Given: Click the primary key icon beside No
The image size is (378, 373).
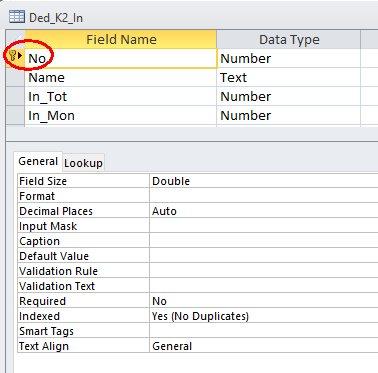Looking at the screenshot, I should pos(13,55).
